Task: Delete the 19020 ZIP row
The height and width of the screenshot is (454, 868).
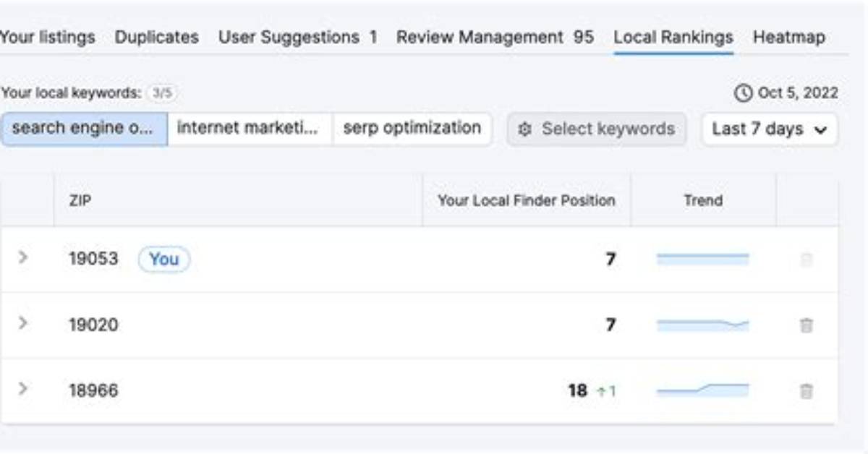Action: click(806, 325)
